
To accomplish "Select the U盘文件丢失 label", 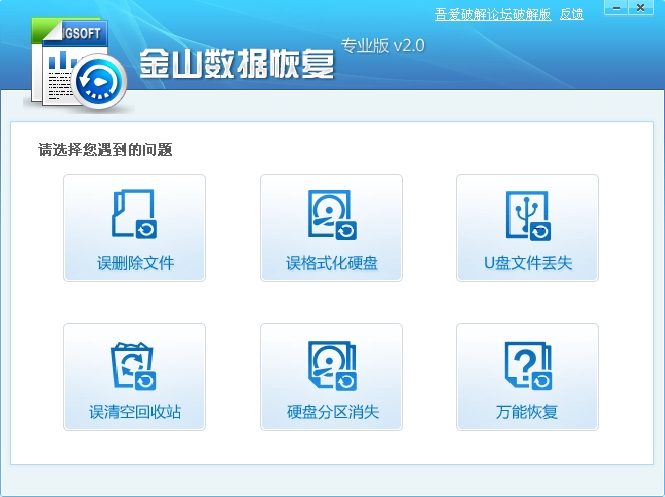I will point(527,264).
